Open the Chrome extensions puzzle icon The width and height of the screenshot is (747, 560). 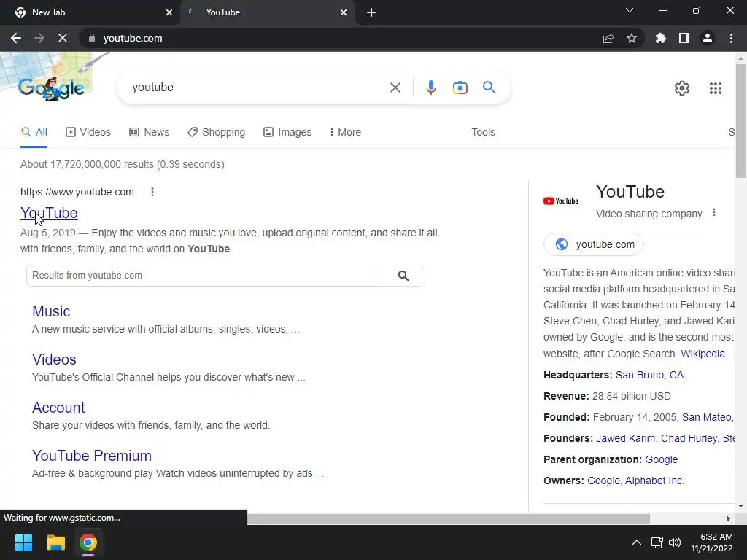(x=661, y=38)
